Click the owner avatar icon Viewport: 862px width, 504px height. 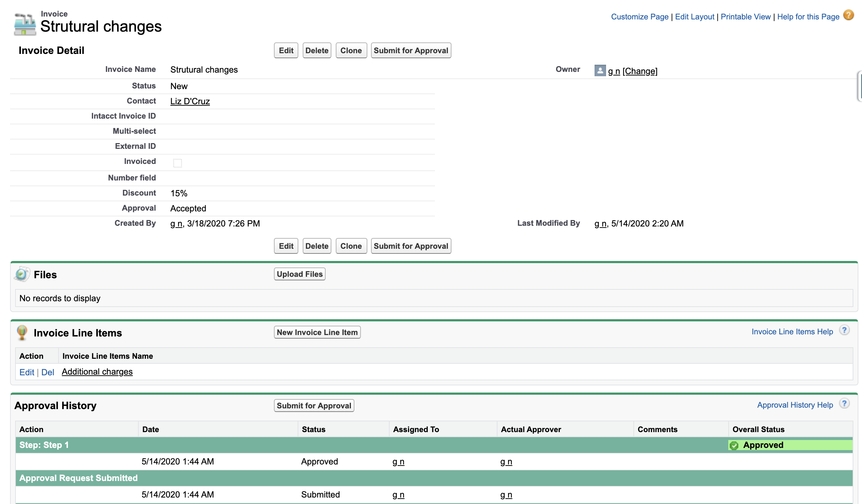pyautogui.click(x=600, y=70)
